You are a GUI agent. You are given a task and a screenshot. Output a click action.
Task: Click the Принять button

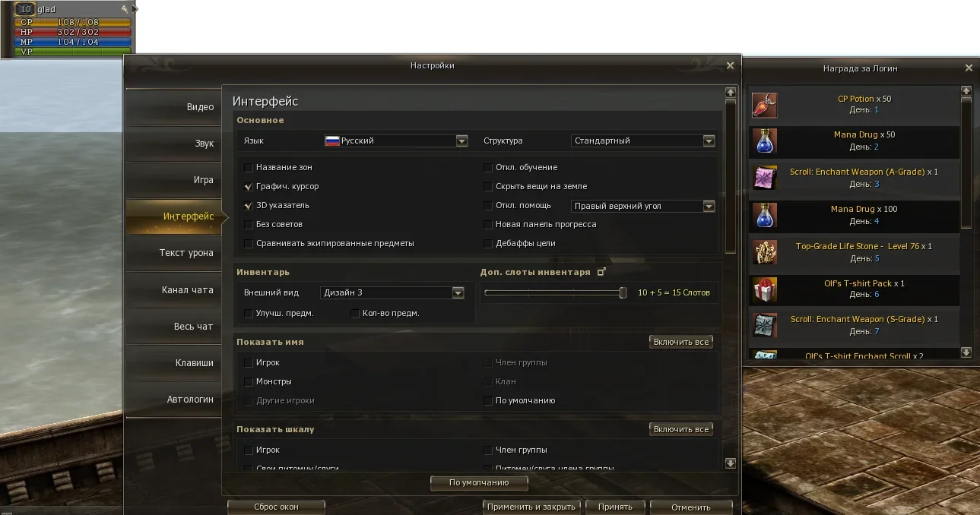tap(615, 507)
